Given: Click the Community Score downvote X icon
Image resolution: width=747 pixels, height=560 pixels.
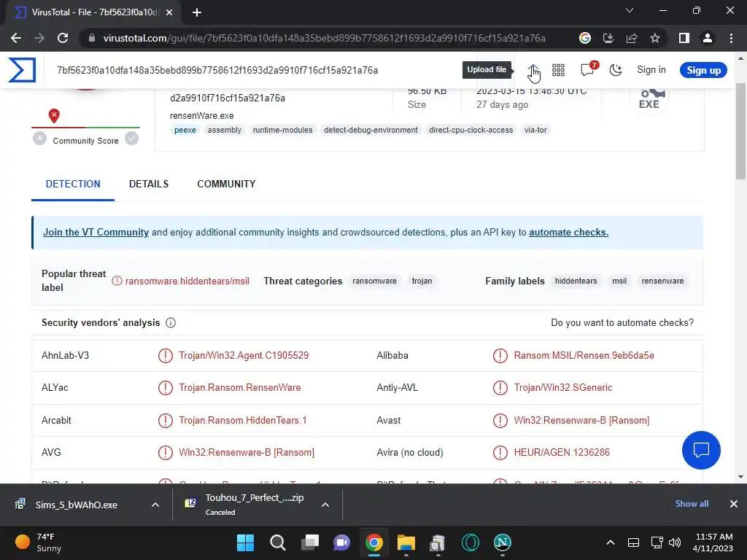Looking at the screenshot, I should point(40,139).
